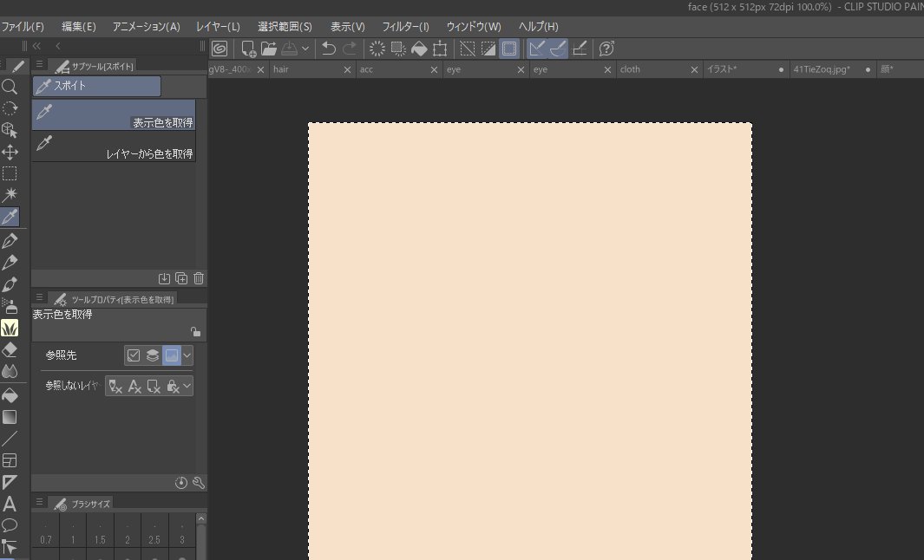The height and width of the screenshot is (560, 924).
Task: Duplicate the sub tool
Action: click(181, 278)
